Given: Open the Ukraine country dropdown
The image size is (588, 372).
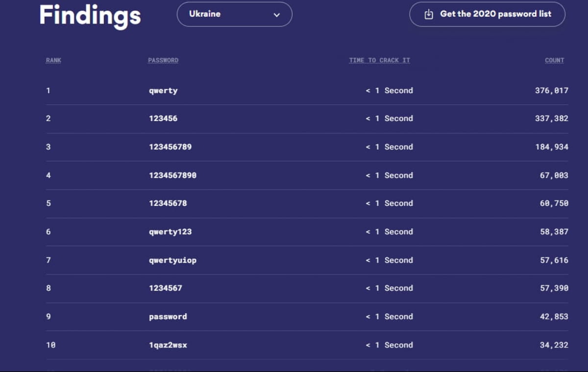Looking at the screenshot, I should click(x=234, y=14).
